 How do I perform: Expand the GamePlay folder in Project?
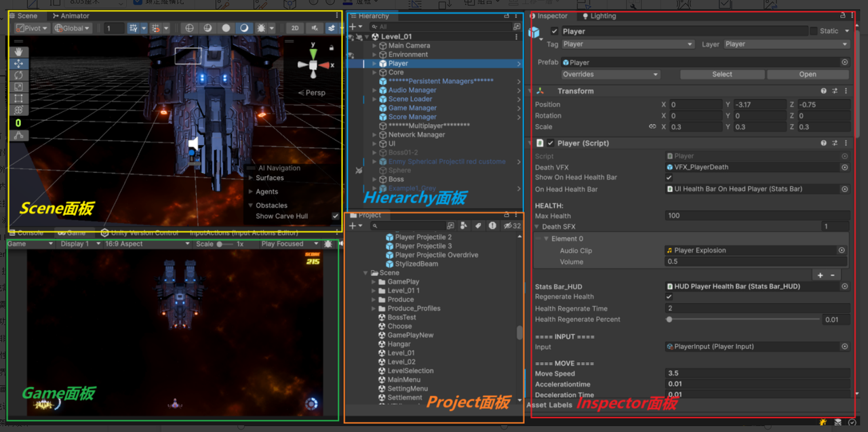(x=374, y=281)
